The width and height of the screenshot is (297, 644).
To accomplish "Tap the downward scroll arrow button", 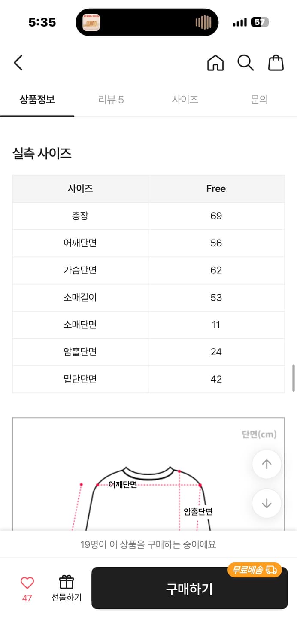I will [266, 504].
